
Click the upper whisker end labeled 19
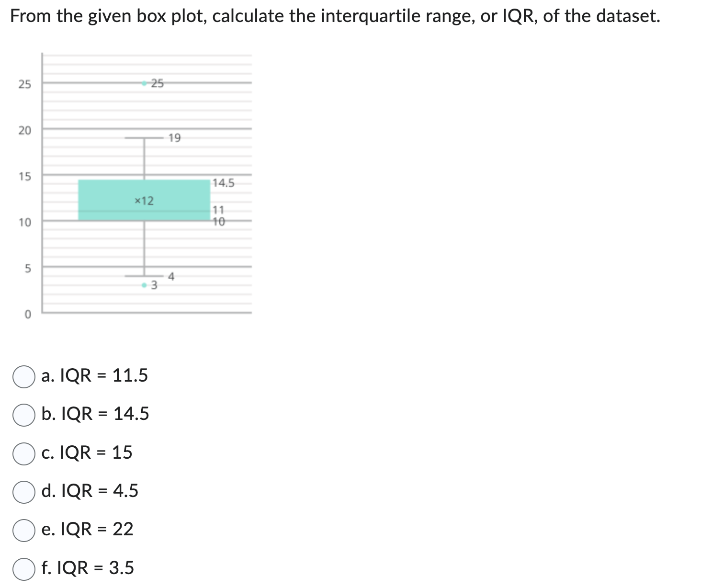(144, 137)
